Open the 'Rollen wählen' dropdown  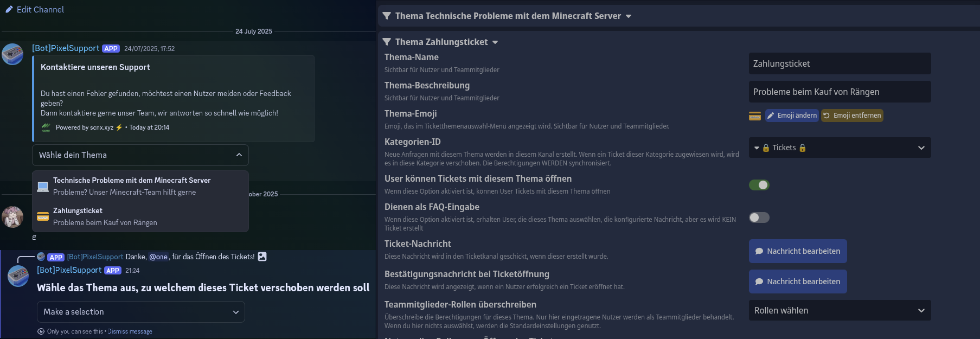[x=839, y=310]
